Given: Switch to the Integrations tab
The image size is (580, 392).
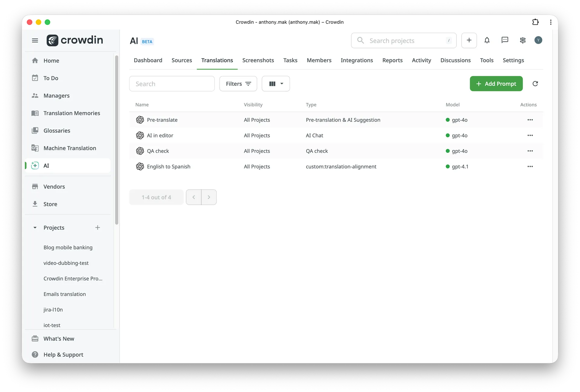Looking at the screenshot, I should click(x=356, y=60).
